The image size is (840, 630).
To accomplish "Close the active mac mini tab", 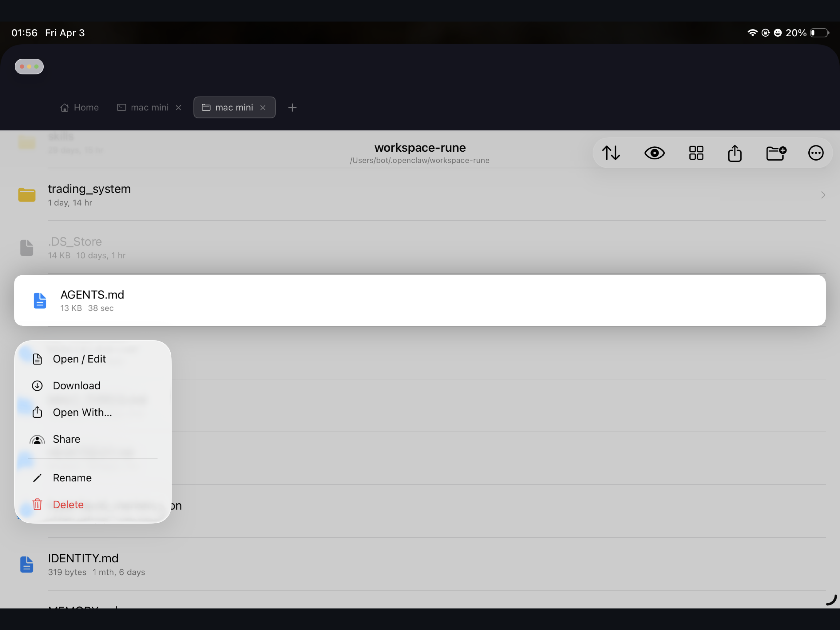I will point(263,108).
